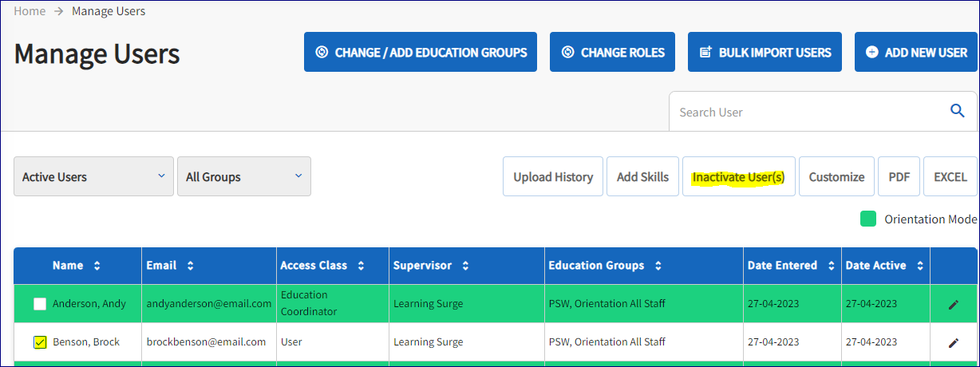Click Learning Surge in Benson row

(x=428, y=342)
